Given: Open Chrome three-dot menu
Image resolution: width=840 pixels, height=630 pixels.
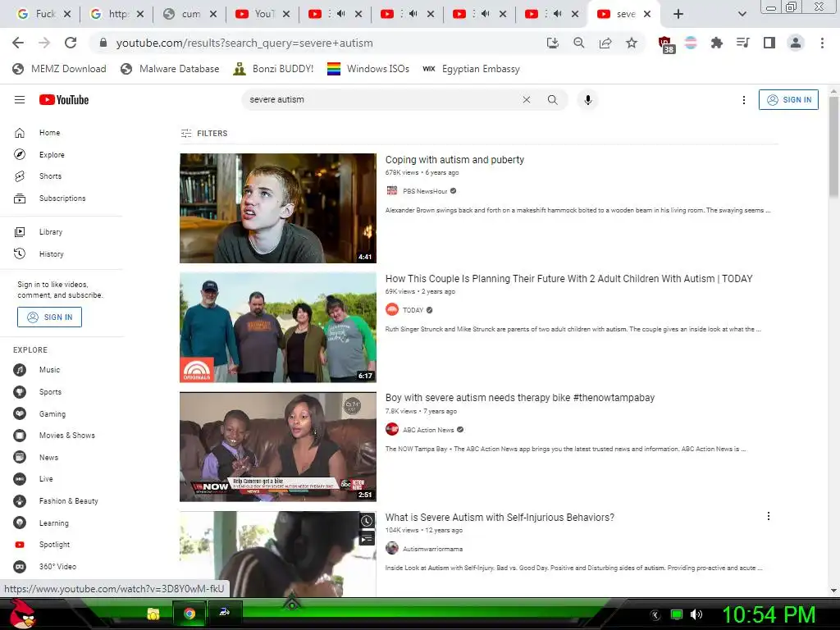Looking at the screenshot, I should pos(822,43).
